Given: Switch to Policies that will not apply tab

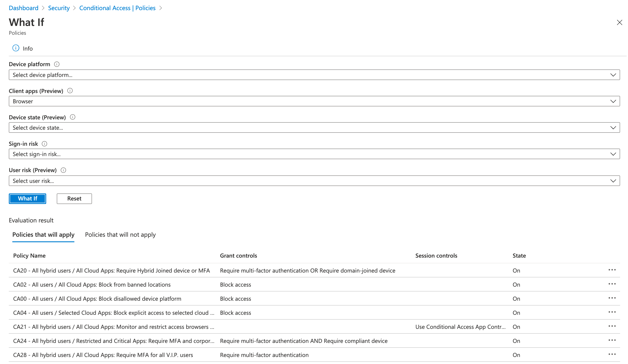Looking at the screenshot, I should 120,235.
